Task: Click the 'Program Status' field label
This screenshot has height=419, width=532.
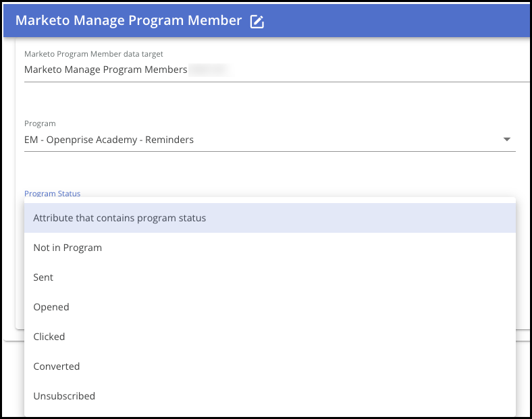Action: point(52,194)
